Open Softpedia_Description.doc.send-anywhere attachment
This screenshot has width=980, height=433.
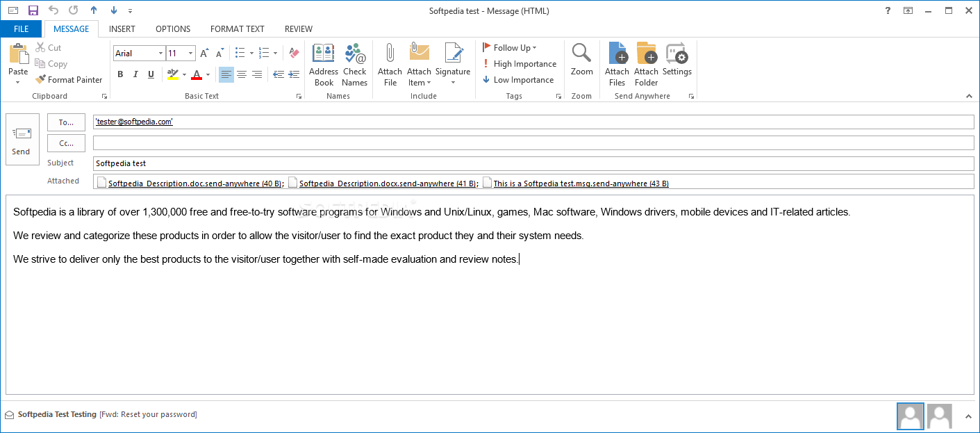pyautogui.click(x=190, y=183)
